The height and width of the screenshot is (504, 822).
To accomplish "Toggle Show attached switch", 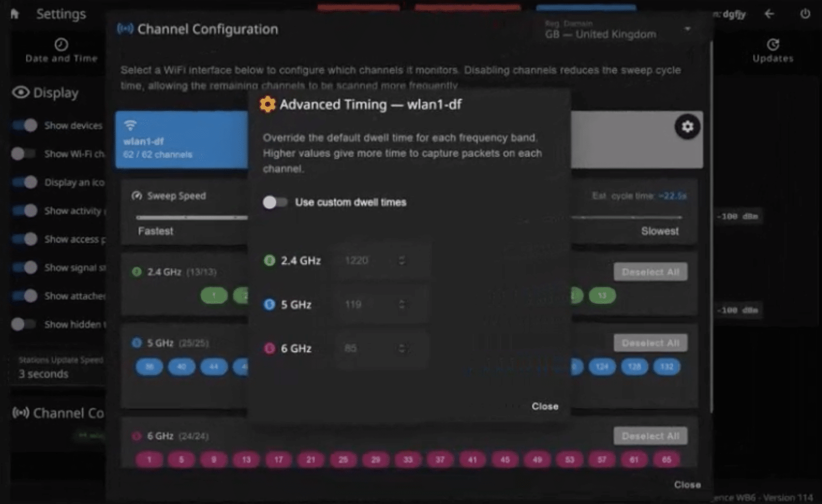I will 24,296.
